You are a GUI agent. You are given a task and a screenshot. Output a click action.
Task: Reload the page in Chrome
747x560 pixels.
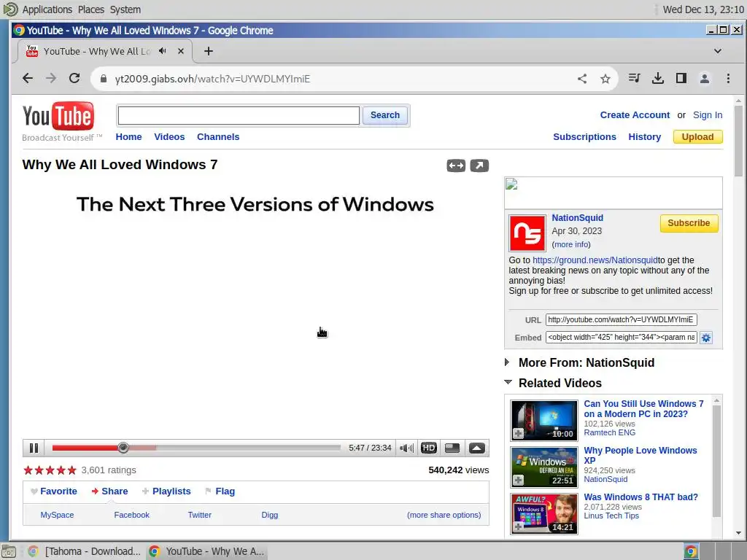click(x=74, y=79)
